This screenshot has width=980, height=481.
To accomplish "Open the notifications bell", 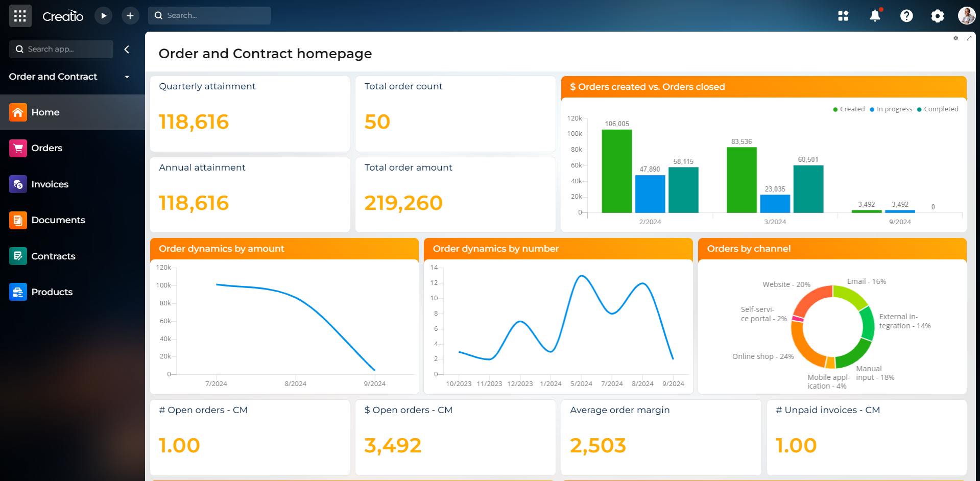I will [875, 15].
